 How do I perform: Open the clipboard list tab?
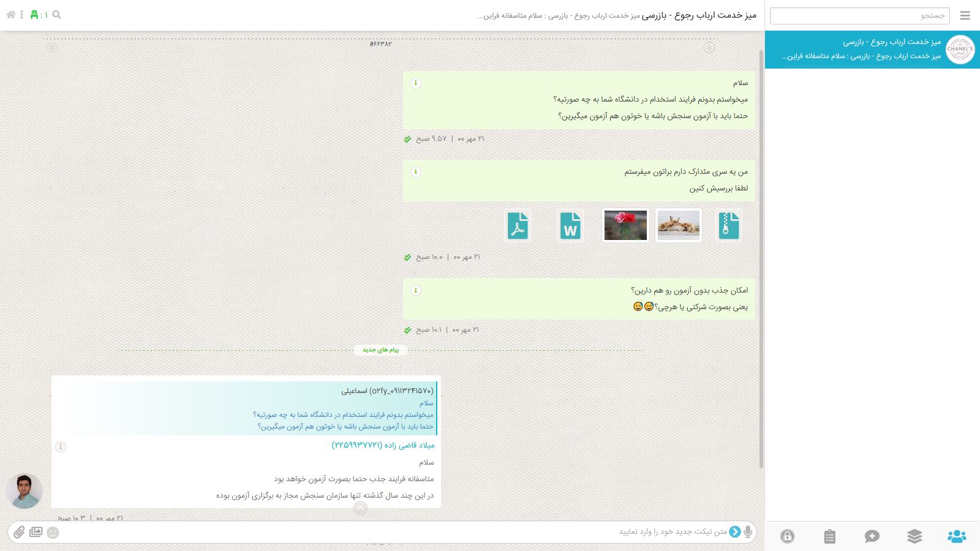[830, 536]
